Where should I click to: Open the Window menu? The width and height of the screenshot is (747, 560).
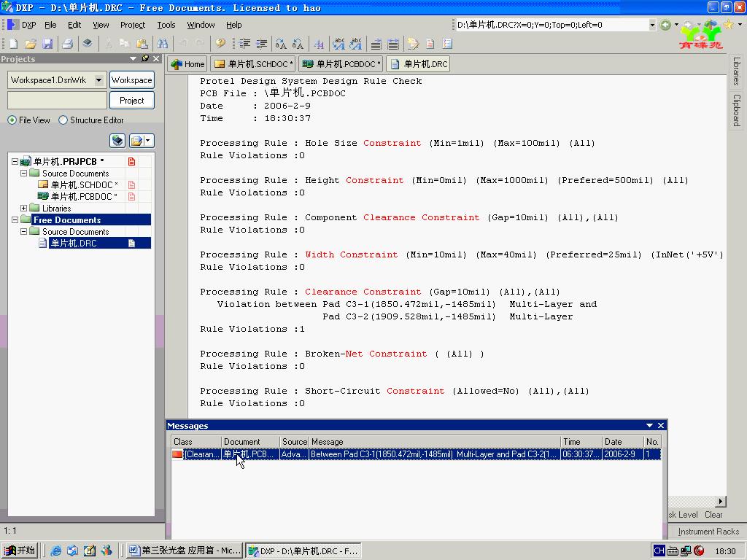coord(201,25)
